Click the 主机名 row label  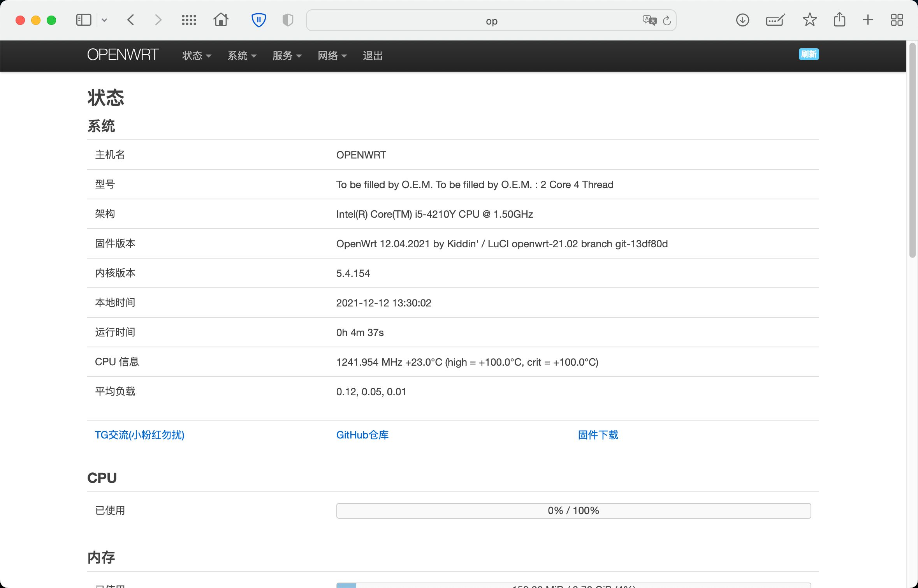(x=110, y=155)
